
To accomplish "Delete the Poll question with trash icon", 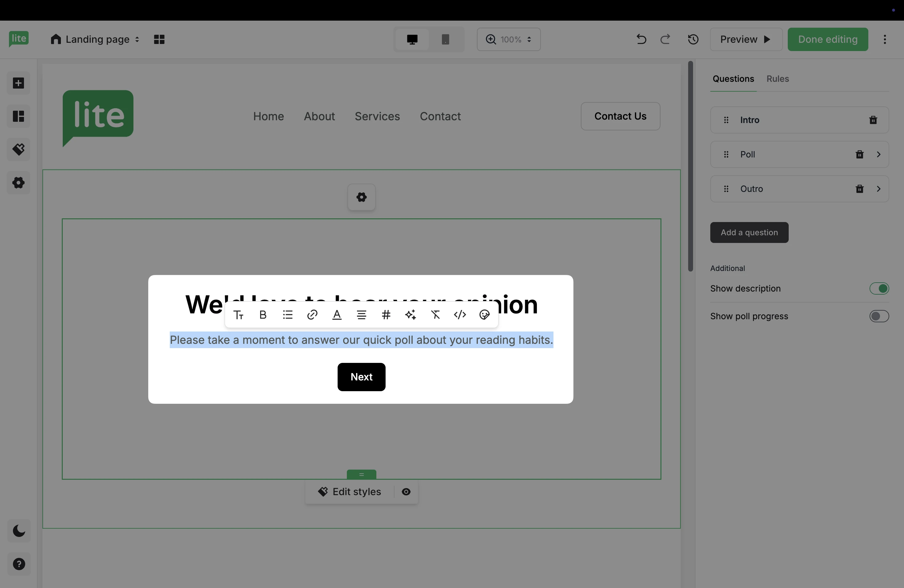I will click(x=859, y=154).
